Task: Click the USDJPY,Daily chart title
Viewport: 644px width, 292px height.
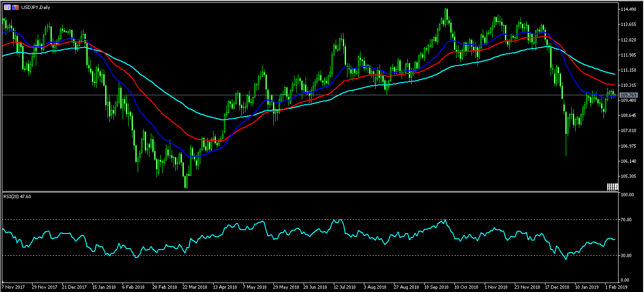Action: 36,8
